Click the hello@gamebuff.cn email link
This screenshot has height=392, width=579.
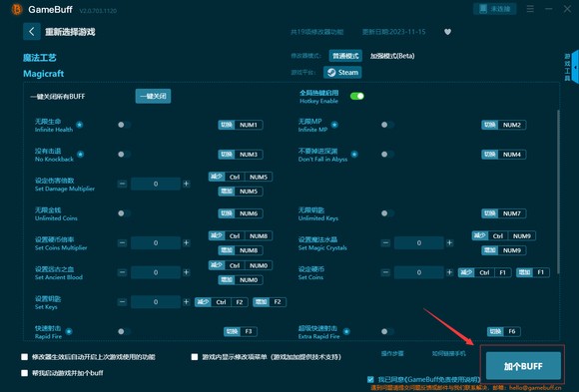tap(535, 388)
